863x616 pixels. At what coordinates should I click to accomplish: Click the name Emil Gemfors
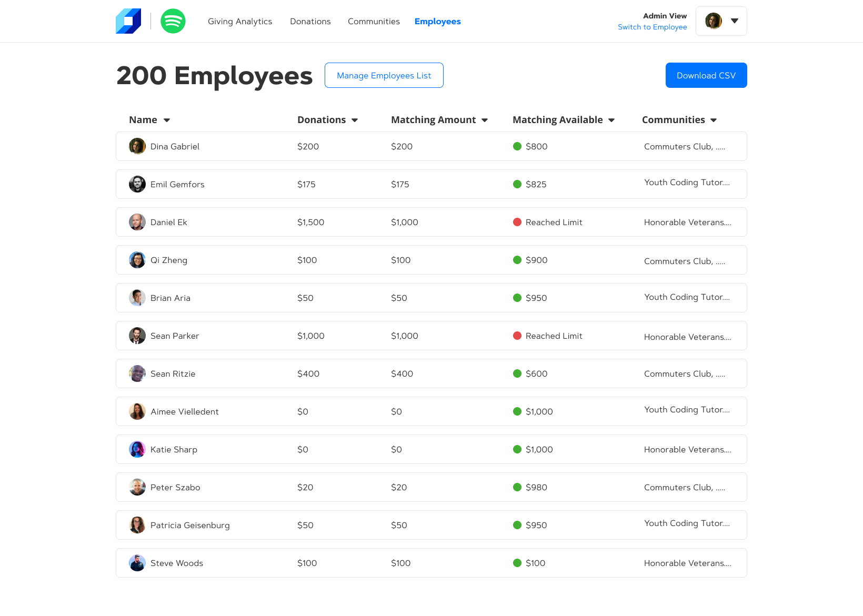[x=177, y=185]
